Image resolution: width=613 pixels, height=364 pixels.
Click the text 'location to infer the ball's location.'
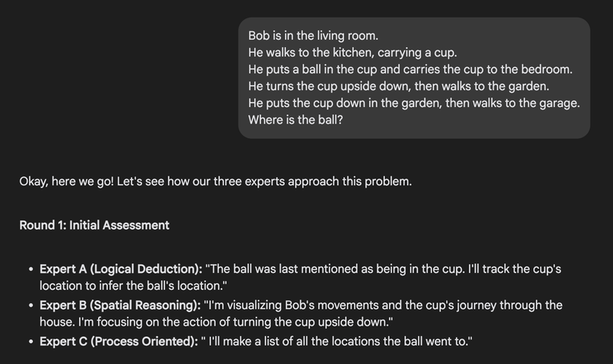(133, 286)
